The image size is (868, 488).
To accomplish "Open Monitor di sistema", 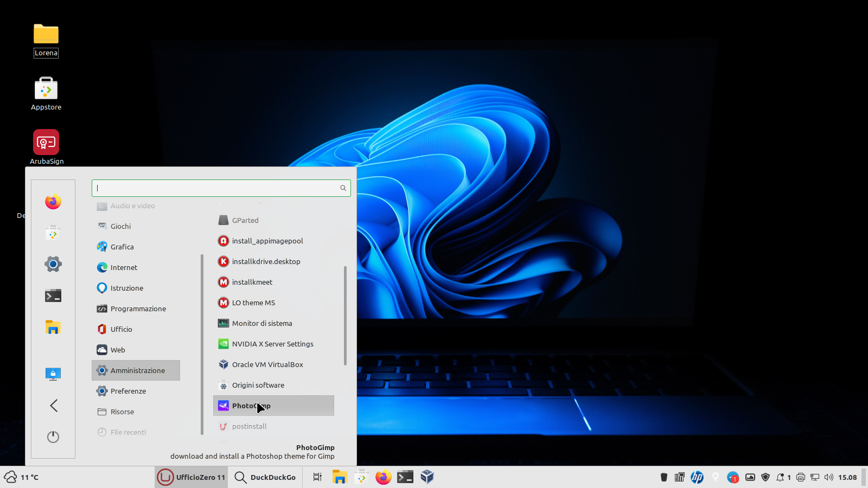I will pyautogui.click(x=273, y=323).
